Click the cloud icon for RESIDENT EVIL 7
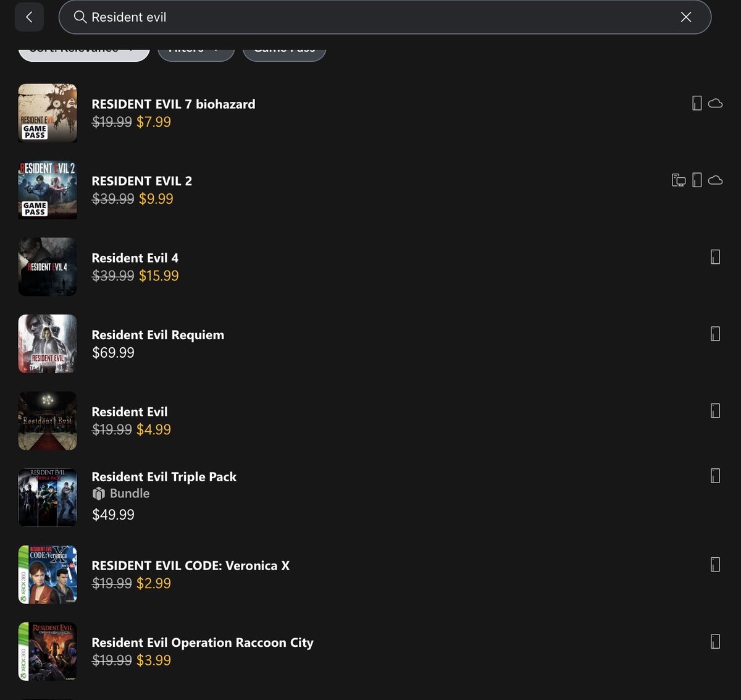 pyautogui.click(x=716, y=103)
